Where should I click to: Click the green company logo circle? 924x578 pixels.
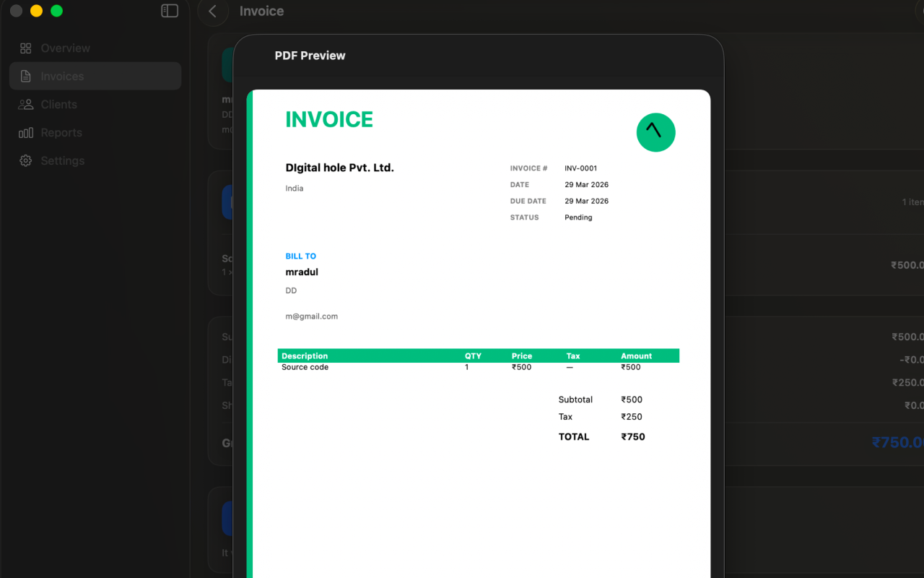pyautogui.click(x=655, y=132)
